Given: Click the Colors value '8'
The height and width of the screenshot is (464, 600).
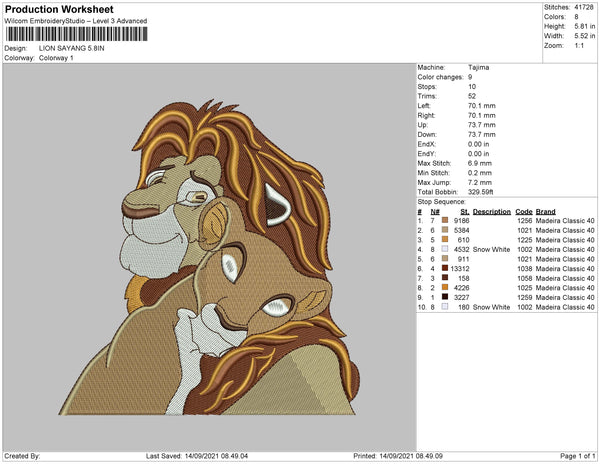Looking at the screenshot, I should coord(576,17).
